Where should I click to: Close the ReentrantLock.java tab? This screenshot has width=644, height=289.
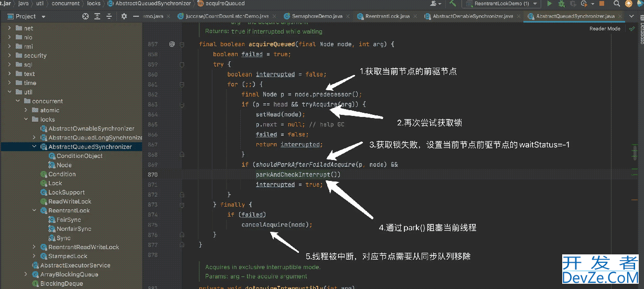(415, 16)
